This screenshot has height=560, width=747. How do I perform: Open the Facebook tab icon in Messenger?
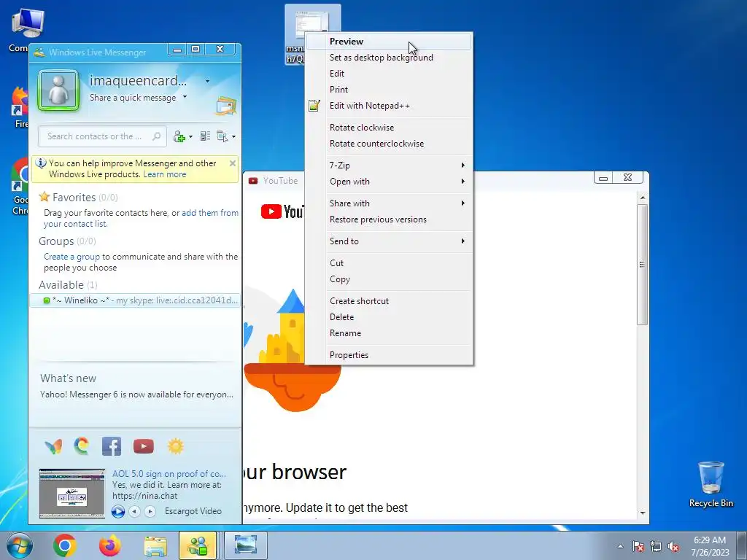point(112,446)
